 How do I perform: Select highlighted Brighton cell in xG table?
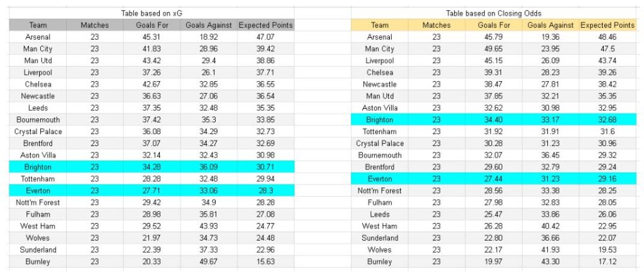coord(37,167)
